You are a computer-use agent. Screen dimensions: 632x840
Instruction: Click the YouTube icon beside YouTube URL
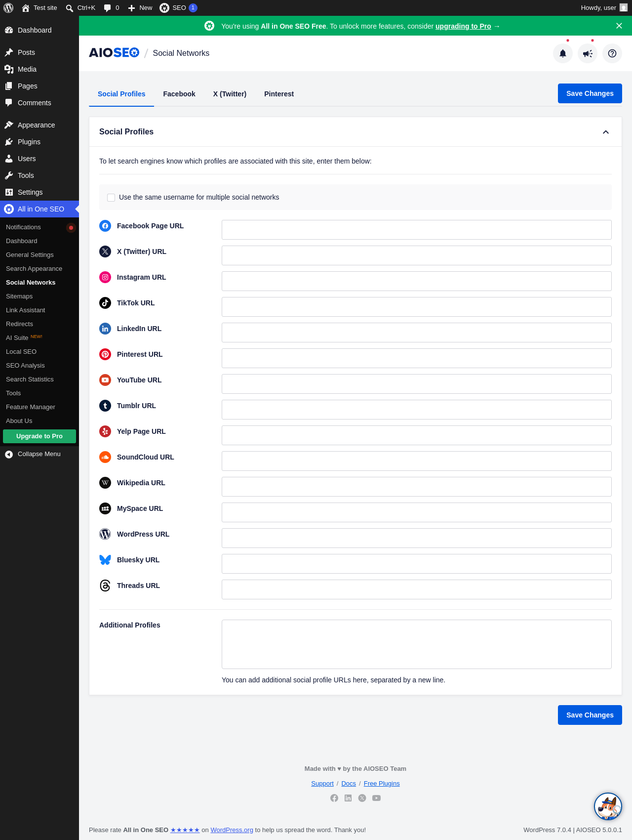coord(105,380)
